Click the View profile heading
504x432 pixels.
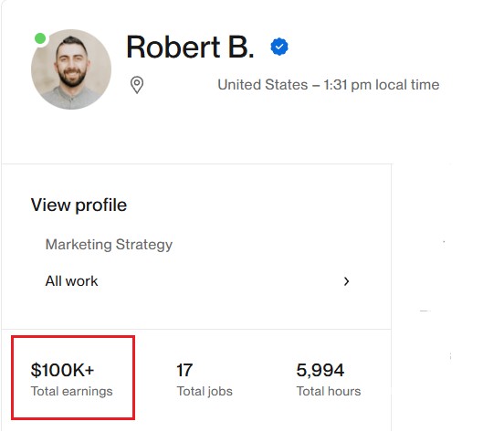pyautogui.click(x=79, y=205)
